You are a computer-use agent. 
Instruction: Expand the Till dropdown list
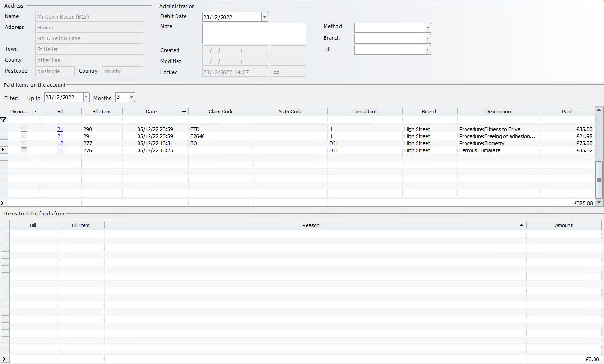(427, 49)
